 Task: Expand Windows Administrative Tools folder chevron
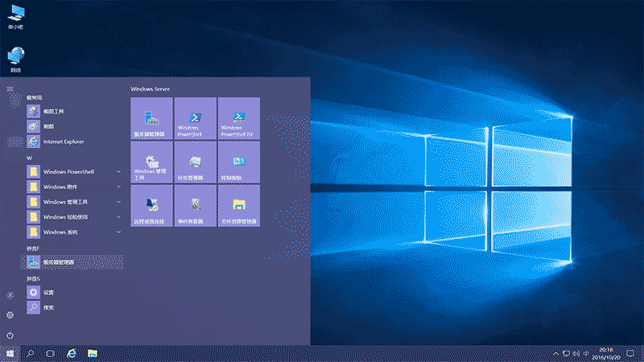118,202
